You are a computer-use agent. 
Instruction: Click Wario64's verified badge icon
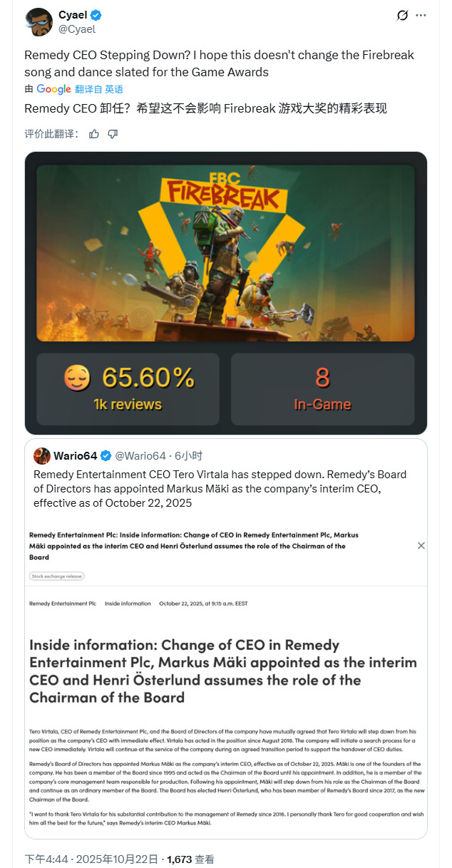[x=107, y=456]
